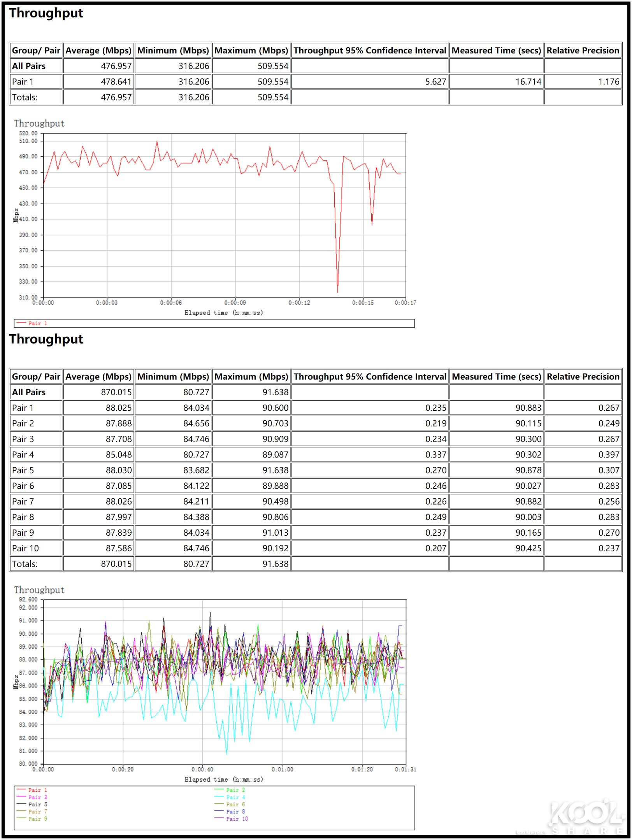The image size is (632, 840).
Task: Click the 870.015 All Pairs average in second table
Action: (99, 392)
